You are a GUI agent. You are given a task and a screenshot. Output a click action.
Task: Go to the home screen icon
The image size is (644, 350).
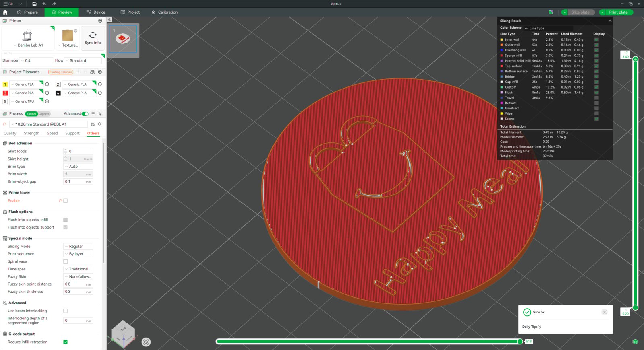click(x=5, y=12)
